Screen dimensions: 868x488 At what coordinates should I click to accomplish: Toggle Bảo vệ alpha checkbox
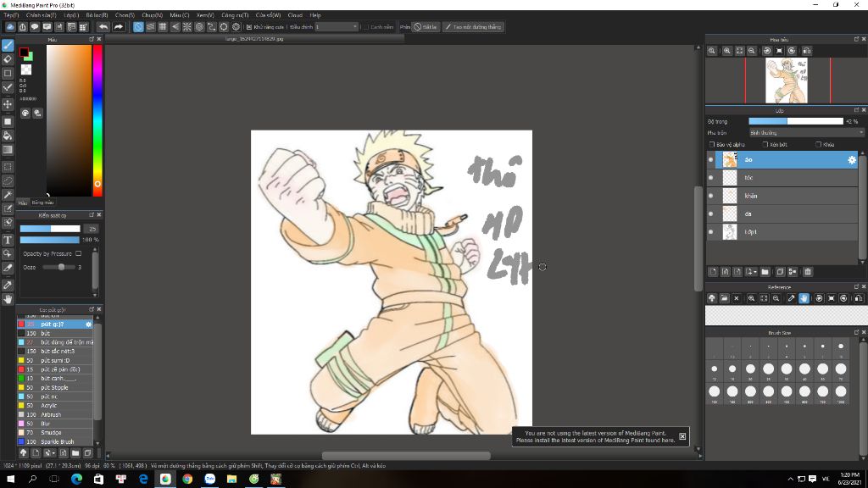(712, 144)
